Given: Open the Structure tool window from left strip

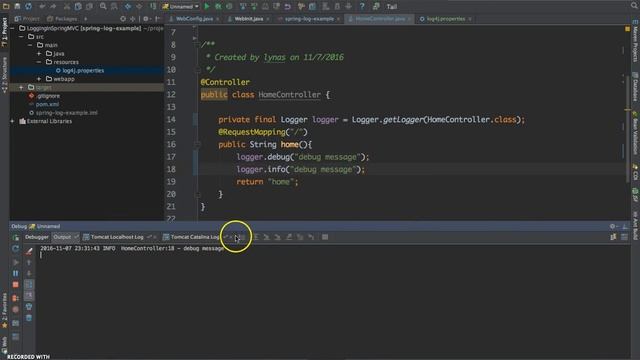Looking at the screenshot, I should coord(4,75).
